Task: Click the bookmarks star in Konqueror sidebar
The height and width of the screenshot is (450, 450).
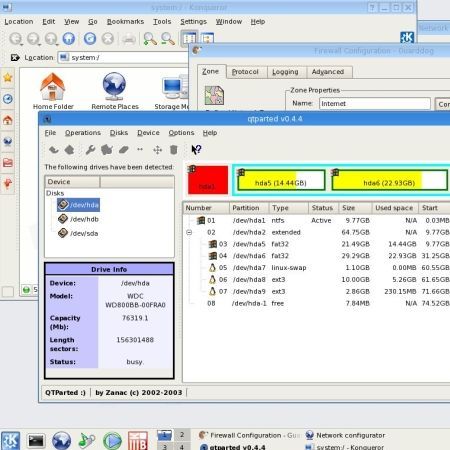Action: point(8,78)
